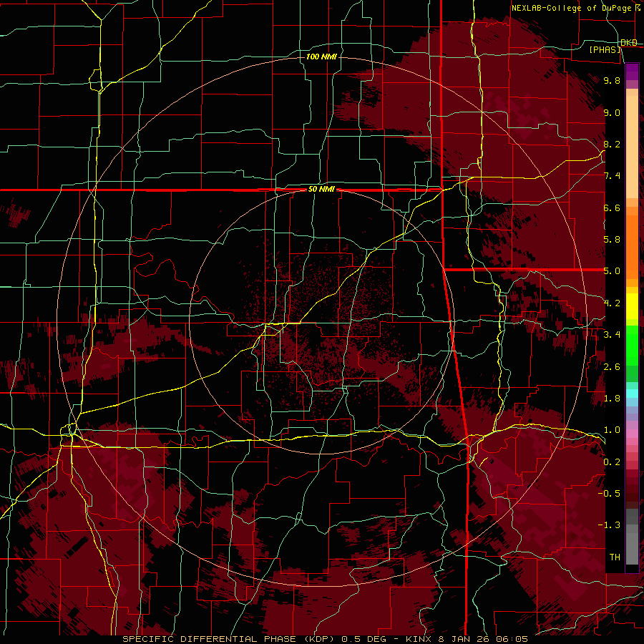Click the '9.0' color scale value
This screenshot has width=644, height=644.
click(x=612, y=112)
